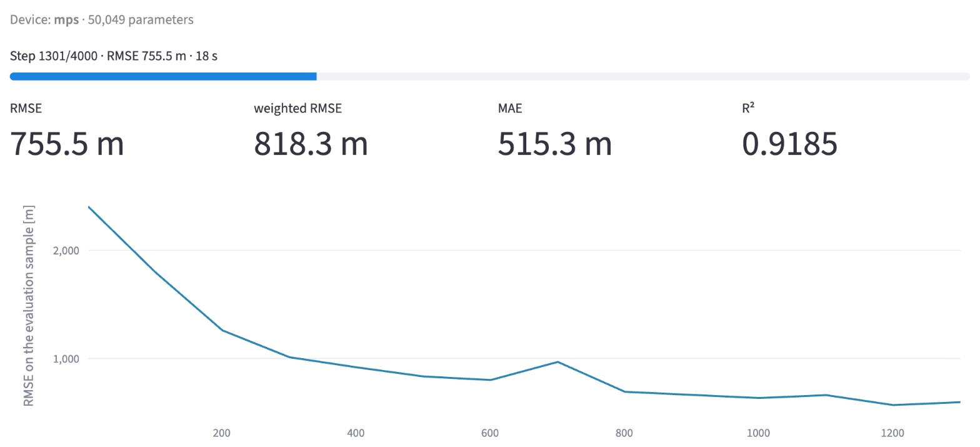Click the weighted RMSE metric label
This screenshot has height=447, width=980.
coord(297,108)
